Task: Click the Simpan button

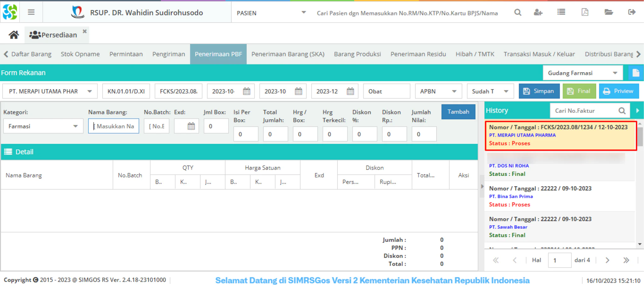Action: 539,91
